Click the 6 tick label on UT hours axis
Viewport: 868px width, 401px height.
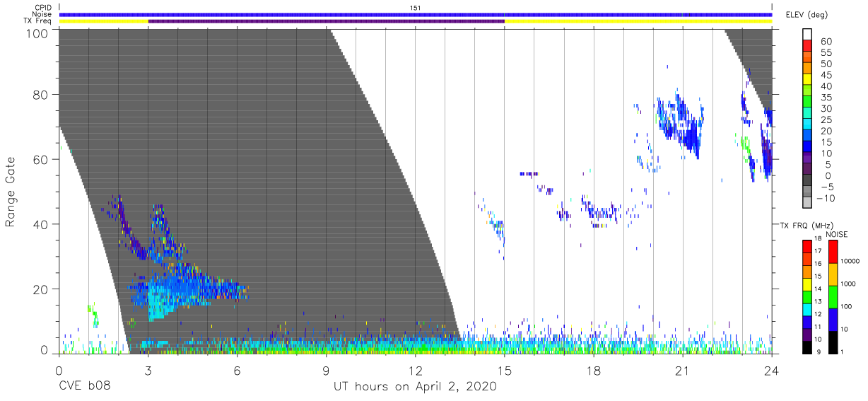[x=237, y=371]
